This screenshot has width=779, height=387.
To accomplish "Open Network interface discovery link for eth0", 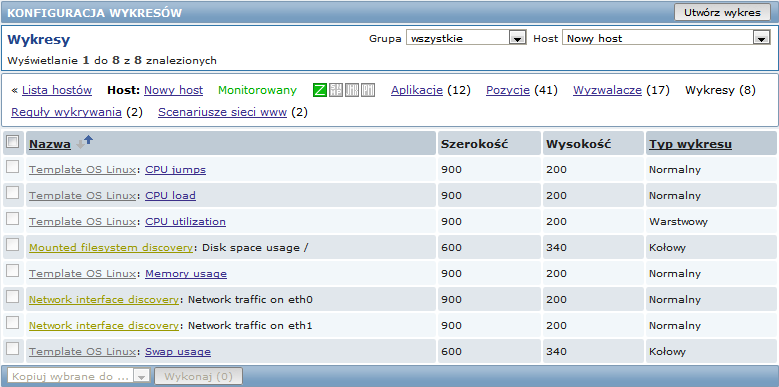I will [x=104, y=300].
